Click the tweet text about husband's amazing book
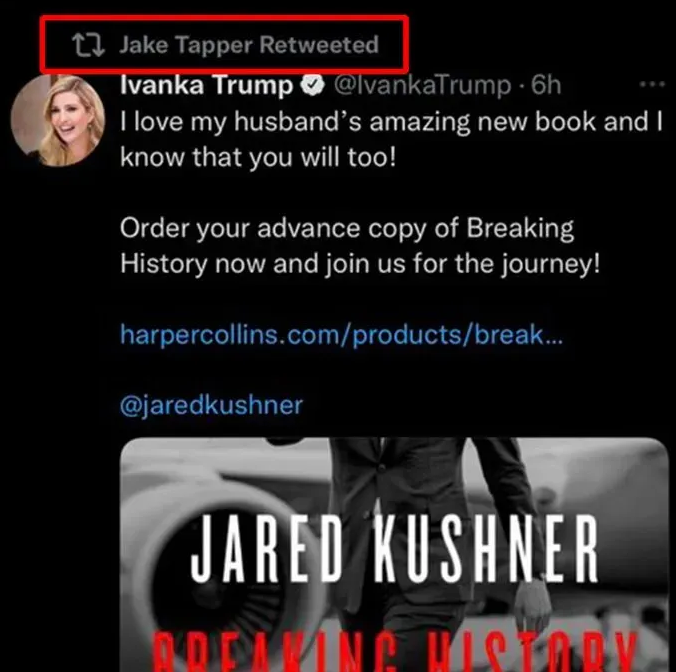 click(391, 139)
